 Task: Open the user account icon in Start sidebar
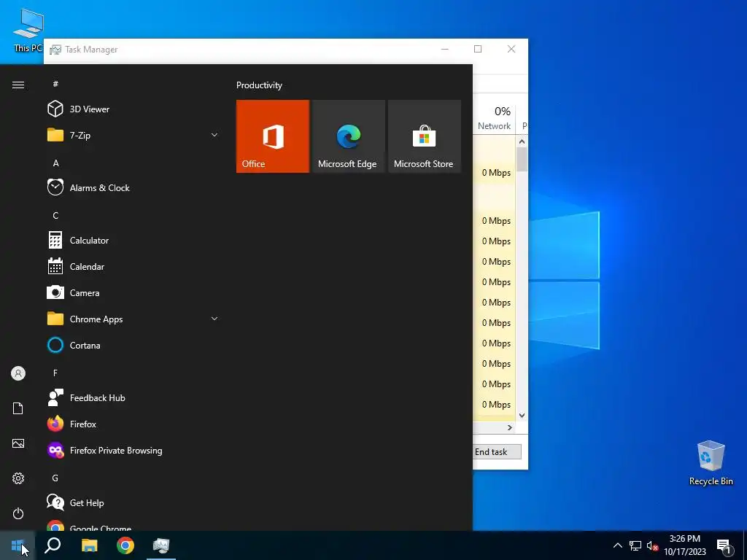18,373
